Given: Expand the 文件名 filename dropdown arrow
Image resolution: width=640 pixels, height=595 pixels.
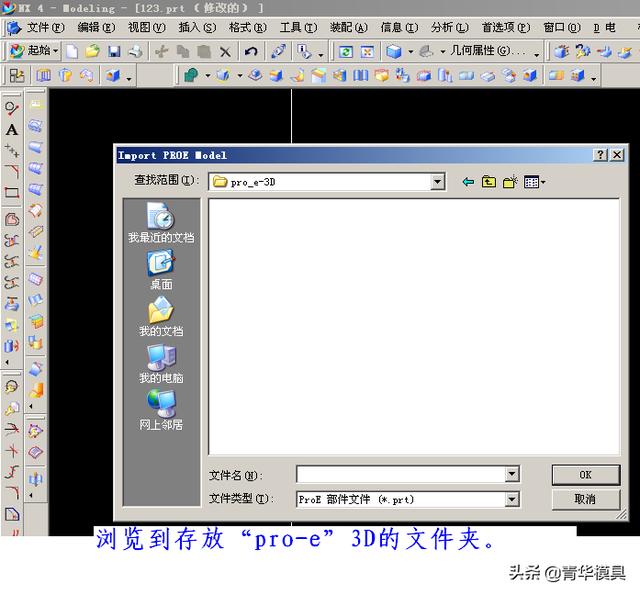Looking at the screenshot, I should click(512, 474).
